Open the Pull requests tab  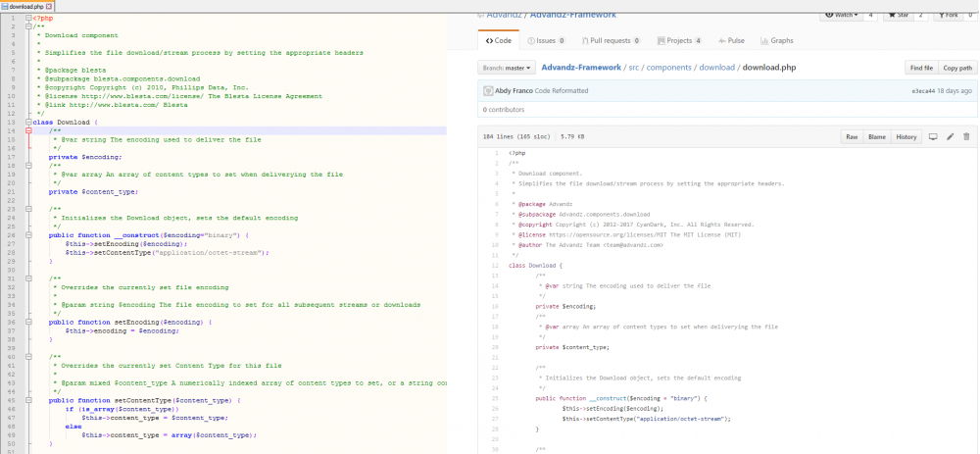(612, 40)
